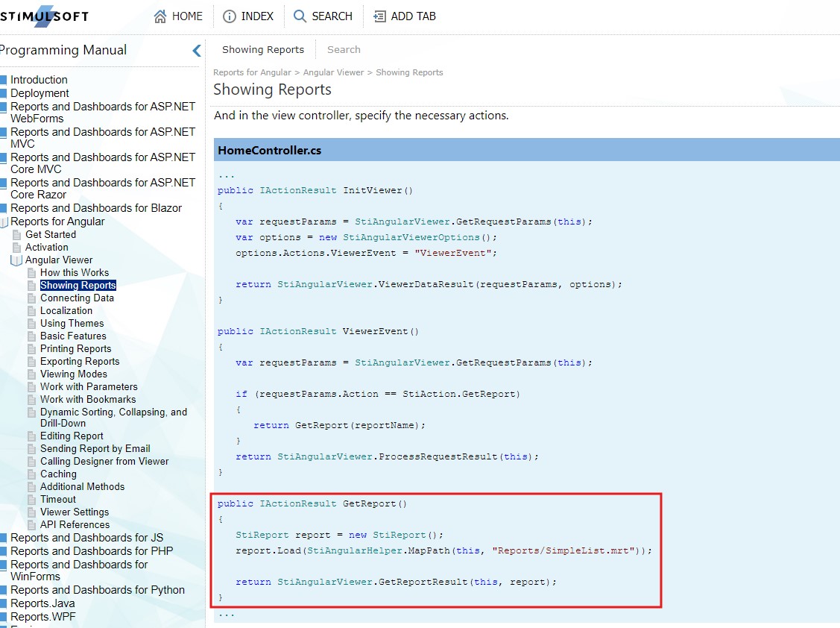The image size is (840, 628).
Task: Open Reports.WPF topic
Action: (x=43, y=617)
